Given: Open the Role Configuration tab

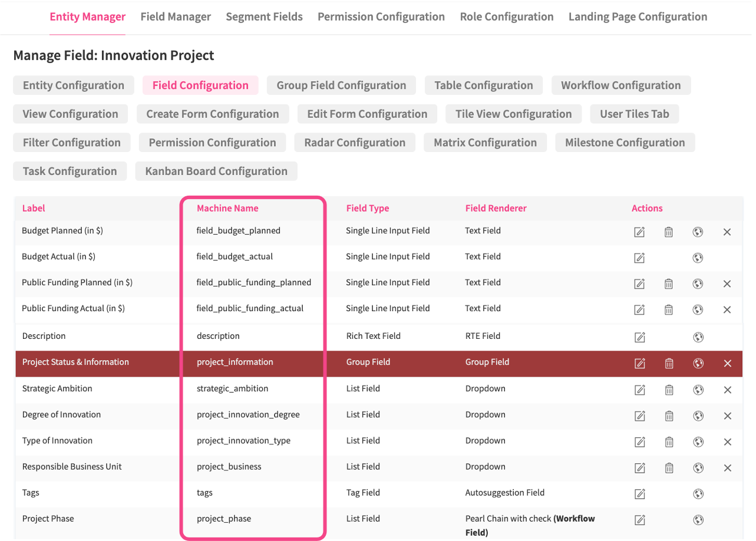Looking at the screenshot, I should point(506,17).
